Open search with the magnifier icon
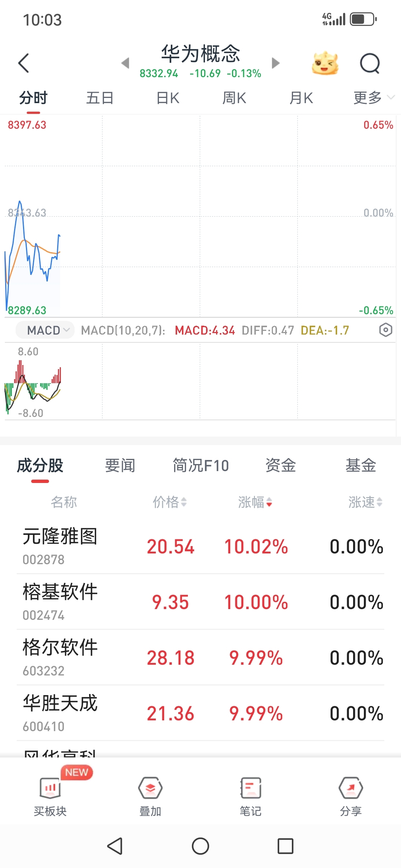 click(x=370, y=63)
